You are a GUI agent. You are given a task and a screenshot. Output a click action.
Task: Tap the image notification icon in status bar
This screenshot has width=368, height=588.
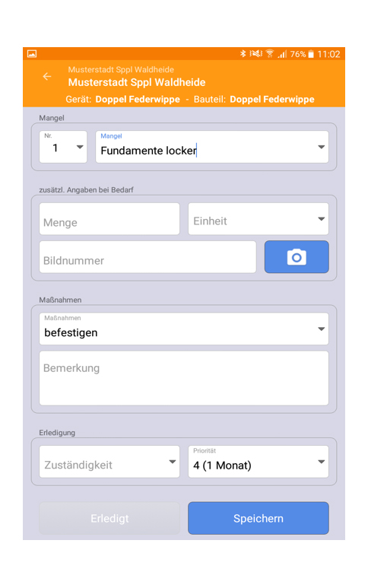pyautogui.click(x=32, y=54)
